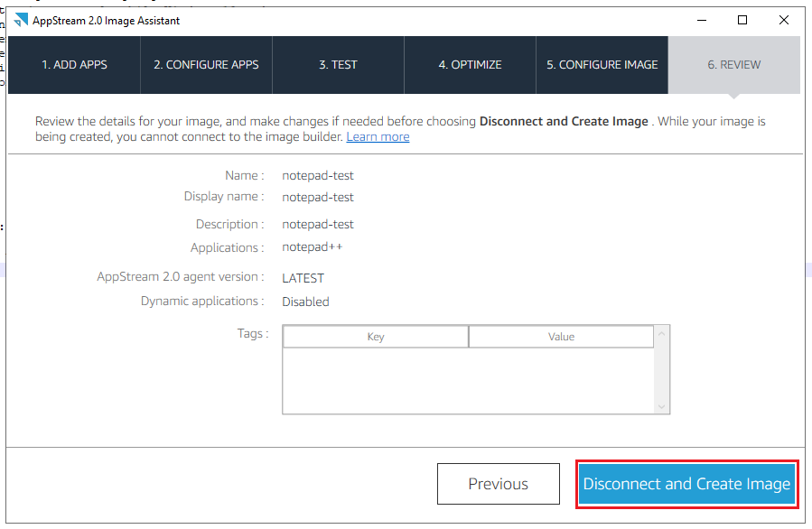Click Disconnect and Create Image button
Viewport: 812px width, 529px height.
[x=686, y=484]
